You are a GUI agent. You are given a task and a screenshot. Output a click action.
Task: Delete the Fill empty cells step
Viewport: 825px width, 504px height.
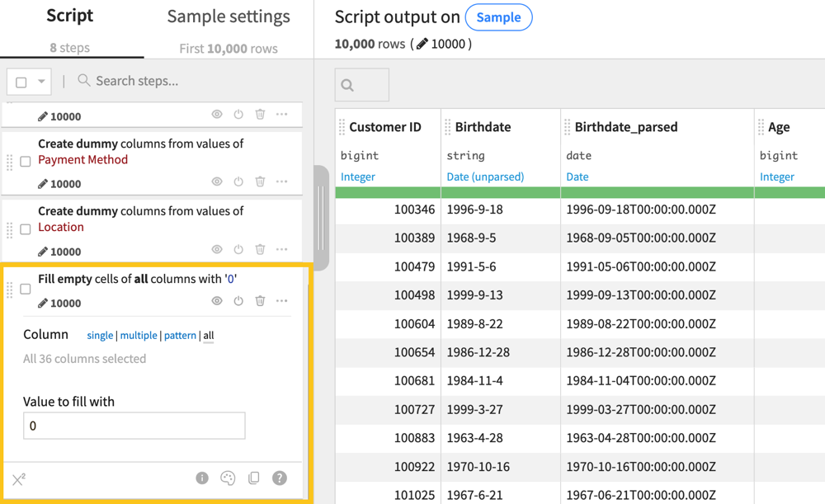(x=260, y=301)
